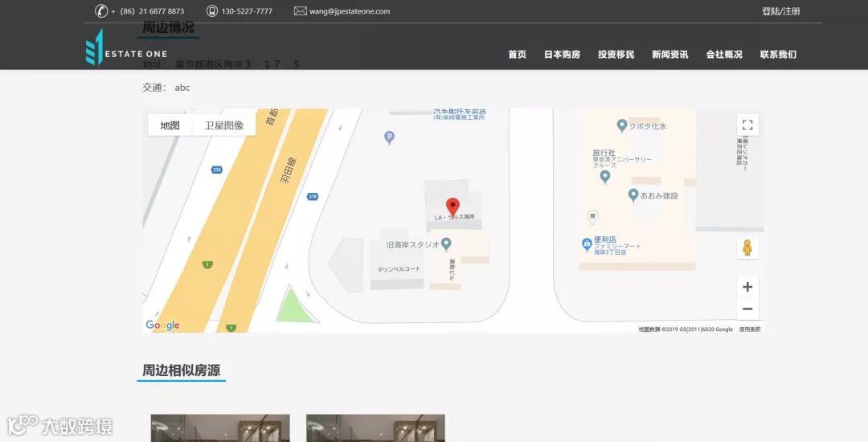Click the email envelope icon
Screen dimensions: 868x442
point(300,11)
